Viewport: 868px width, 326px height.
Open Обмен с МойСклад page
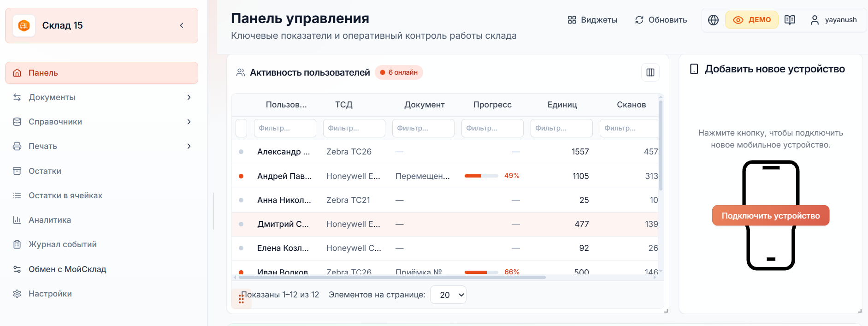click(x=101, y=269)
